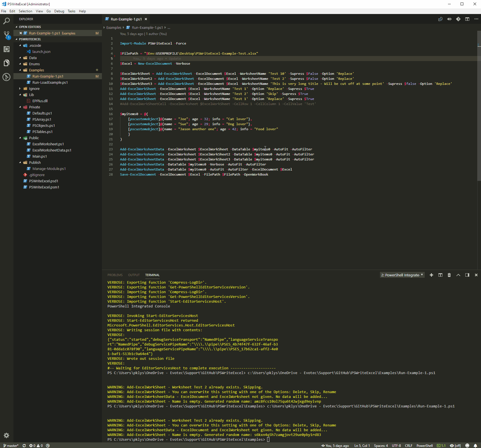Click the PowerShell language mode button
This screenshot has width=481, height=448.
click(x=424, y=445)
